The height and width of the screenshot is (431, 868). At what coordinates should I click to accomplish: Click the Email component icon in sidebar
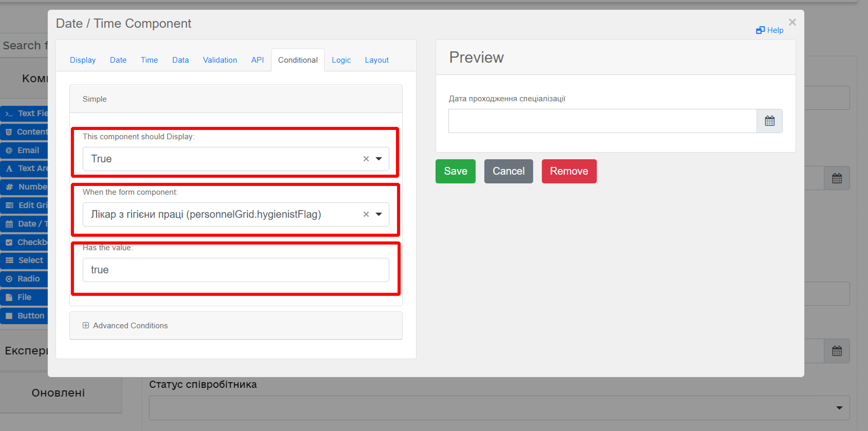point(9,151)
